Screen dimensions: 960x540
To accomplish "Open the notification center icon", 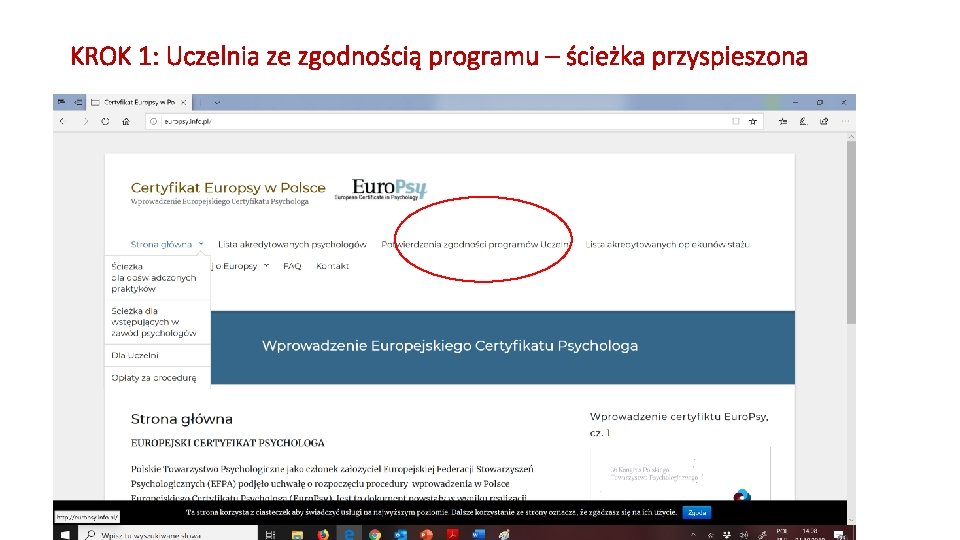I will [x=839, y=535].
